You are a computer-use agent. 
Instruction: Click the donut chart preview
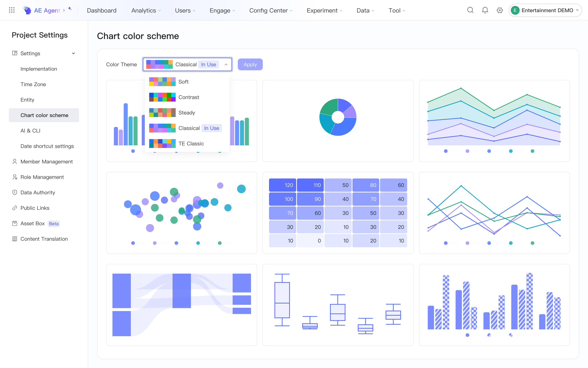(x=338, y=117)
